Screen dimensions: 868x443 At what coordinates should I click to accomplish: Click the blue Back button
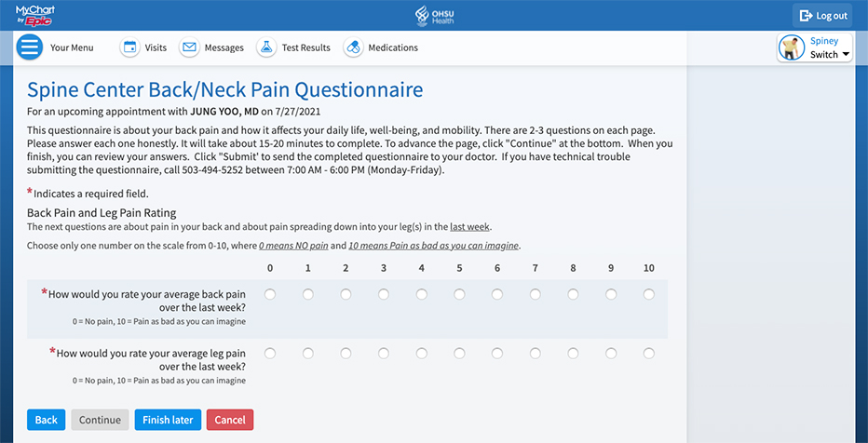(47, 420)
